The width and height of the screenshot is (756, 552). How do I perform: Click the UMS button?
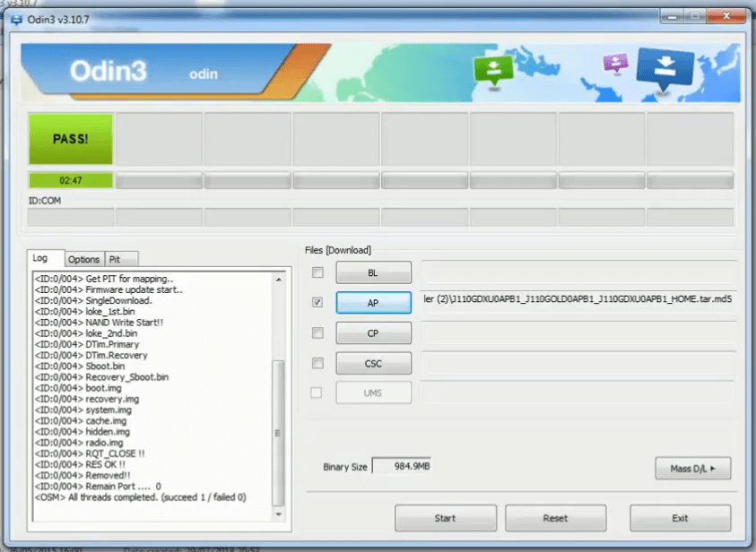[x=374, y=392]
